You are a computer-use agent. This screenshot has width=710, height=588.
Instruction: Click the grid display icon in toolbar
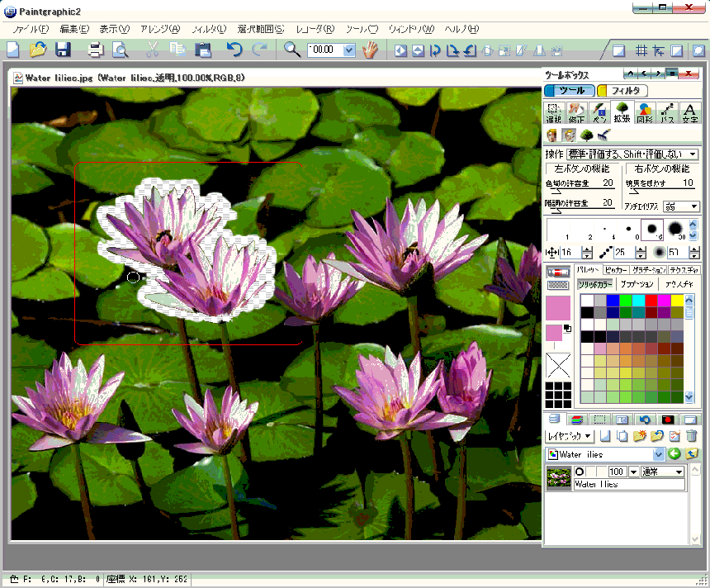click(641, 50)
